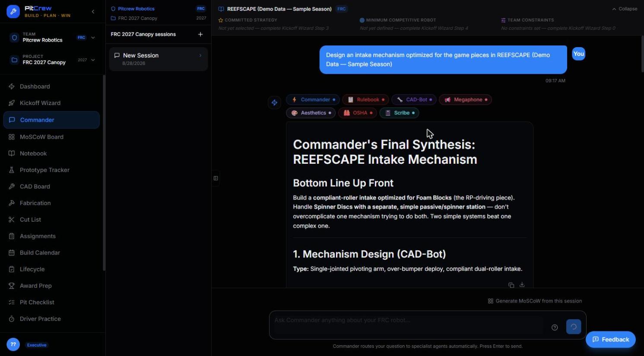This screenshot has height=356, width=644.
Task: Click the Commander lightning avatar icon
Action: click(274, 103)
